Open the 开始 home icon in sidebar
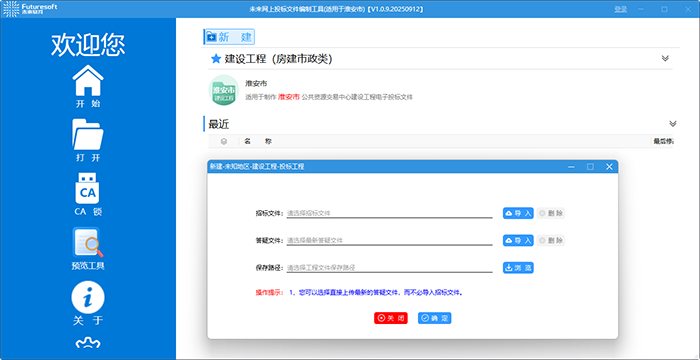700x360 pixels. point(88,81)
